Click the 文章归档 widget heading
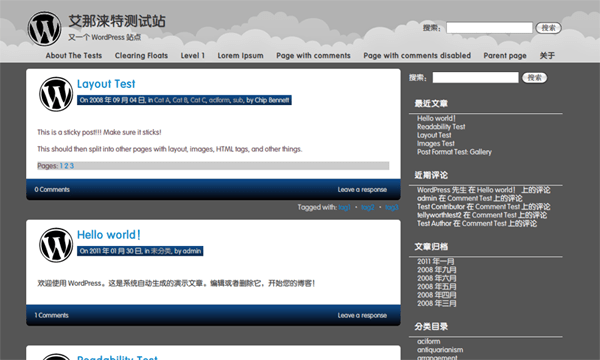The image size is (600, 360). click(431, 247)
